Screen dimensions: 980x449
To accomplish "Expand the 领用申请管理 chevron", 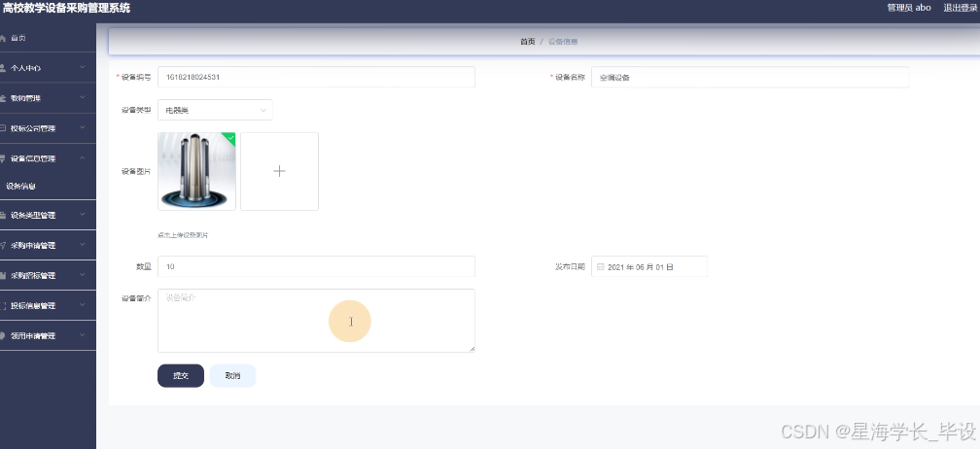I will point(83,335).
